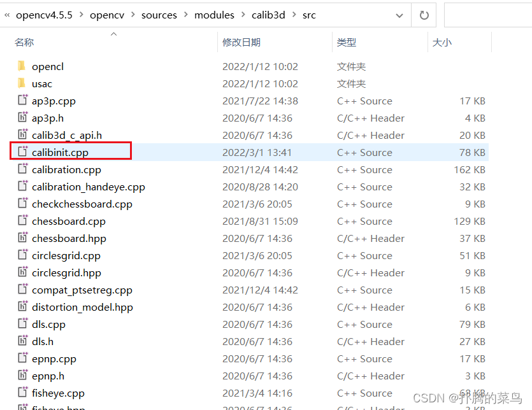Open the address bar history dropdown
532x410 pixels.
(399, 15)
